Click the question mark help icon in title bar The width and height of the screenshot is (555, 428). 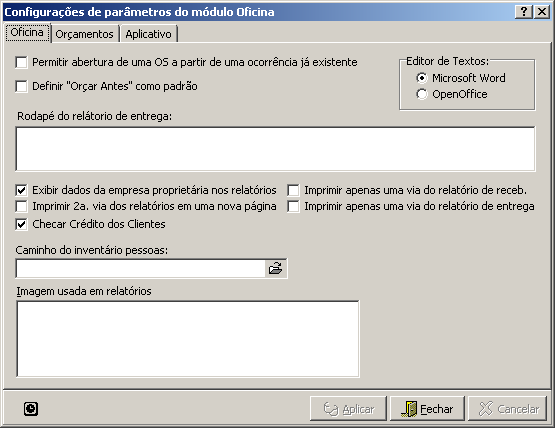coord(523,12)
